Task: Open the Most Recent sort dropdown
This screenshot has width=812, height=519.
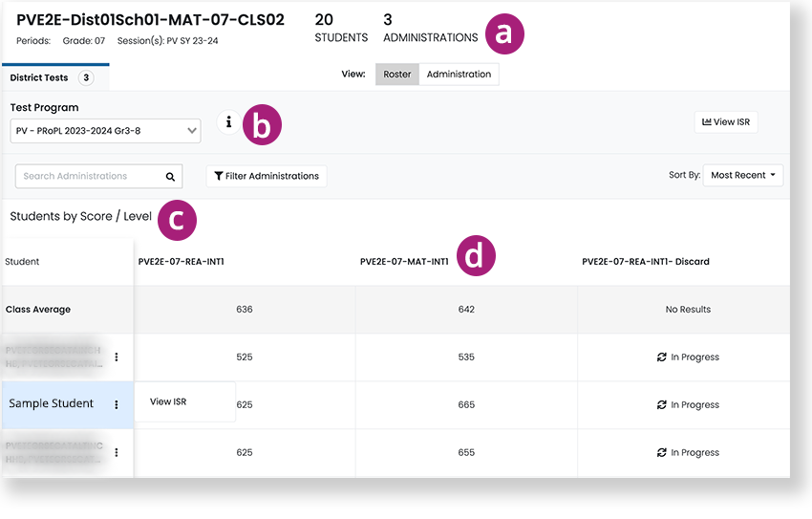Action: [x=742, y=176]
